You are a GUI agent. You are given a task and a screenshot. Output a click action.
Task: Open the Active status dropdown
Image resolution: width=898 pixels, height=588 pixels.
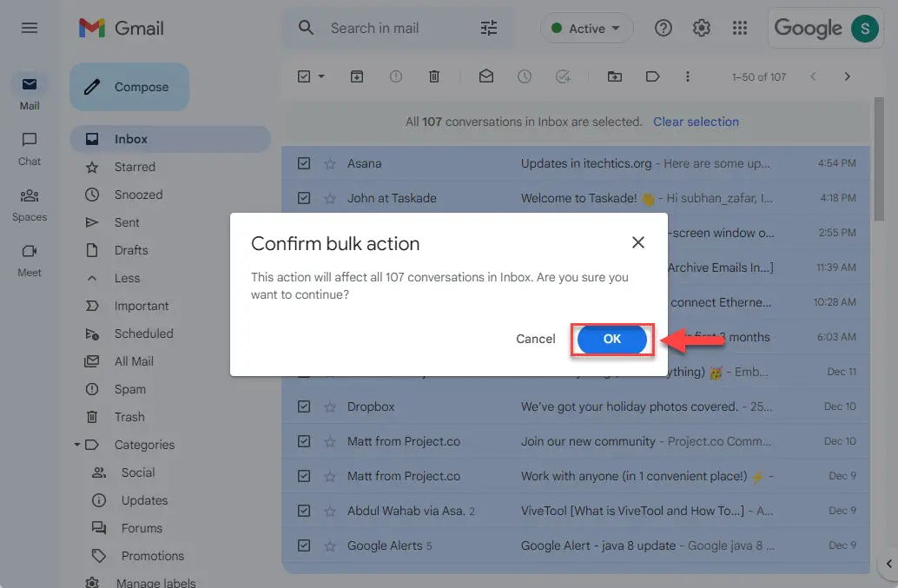(586, 28)
